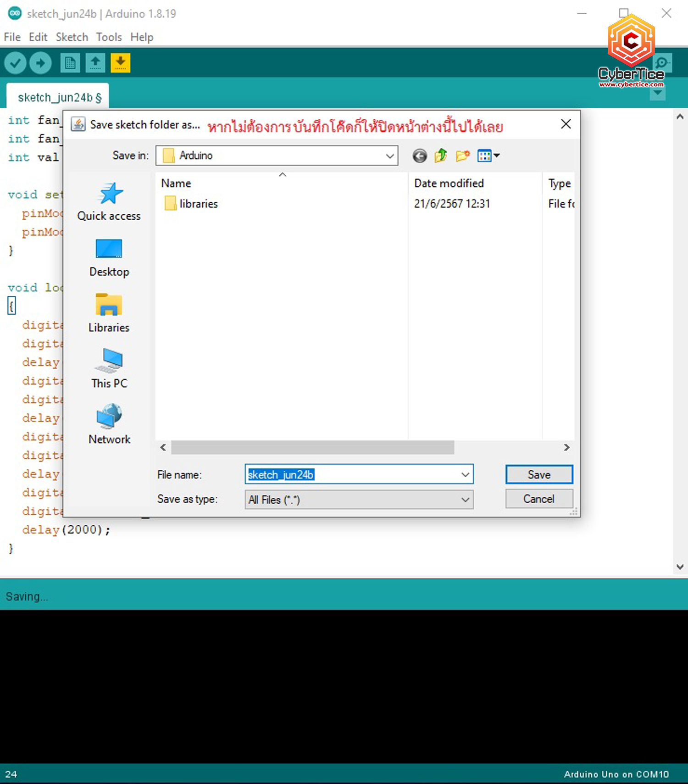Click the New sketch toolbar icon
The image size is (688, 784).
[70, 63]
